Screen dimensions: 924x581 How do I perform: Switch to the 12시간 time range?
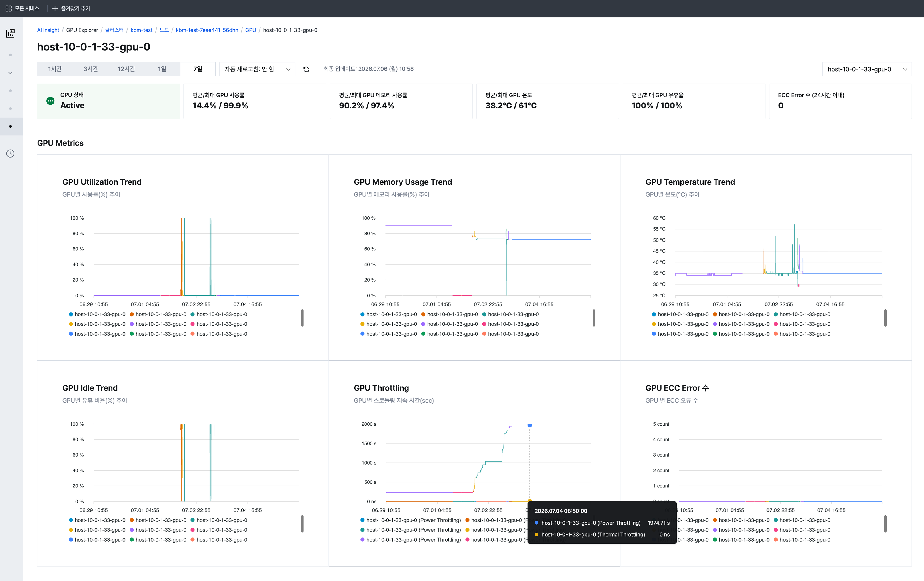pyautogui.click(x=126, y=69)
